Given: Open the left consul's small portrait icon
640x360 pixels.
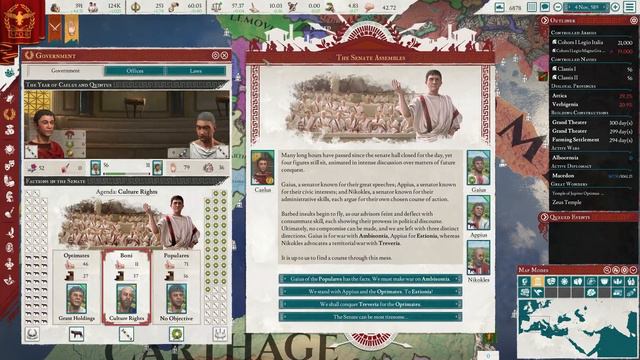Looking at the screenshot, I should [x=96, y=167].
